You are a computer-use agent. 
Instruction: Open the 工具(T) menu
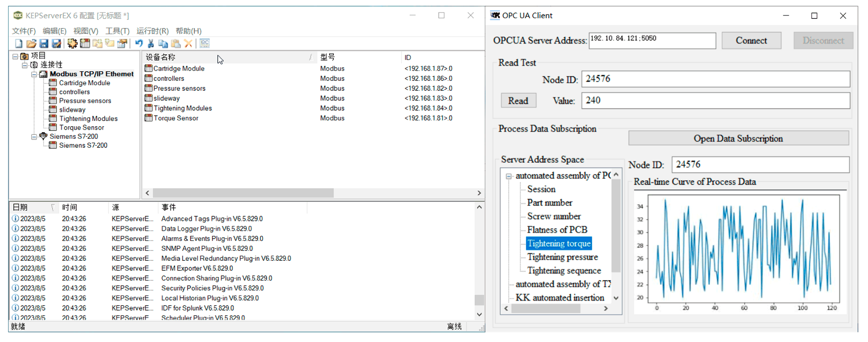(117, 31)
